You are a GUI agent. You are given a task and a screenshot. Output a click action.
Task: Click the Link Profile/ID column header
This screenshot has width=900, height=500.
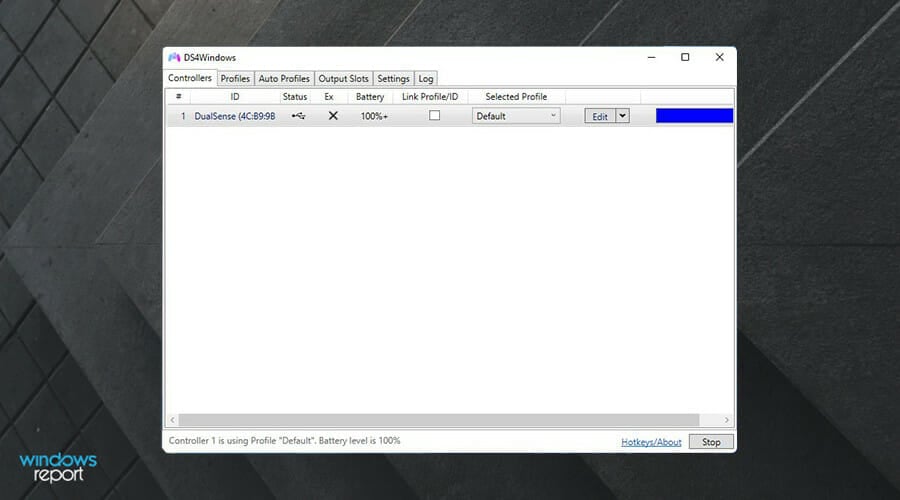430,96
